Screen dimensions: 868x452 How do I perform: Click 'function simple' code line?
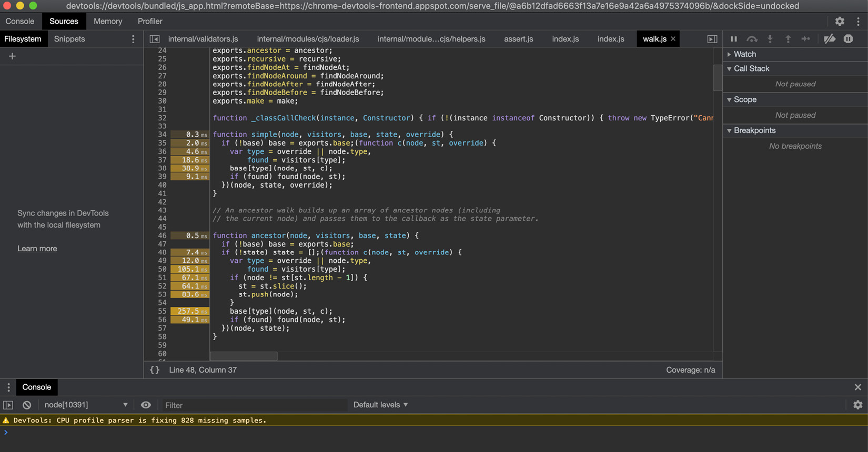click(x=332, y=135)
